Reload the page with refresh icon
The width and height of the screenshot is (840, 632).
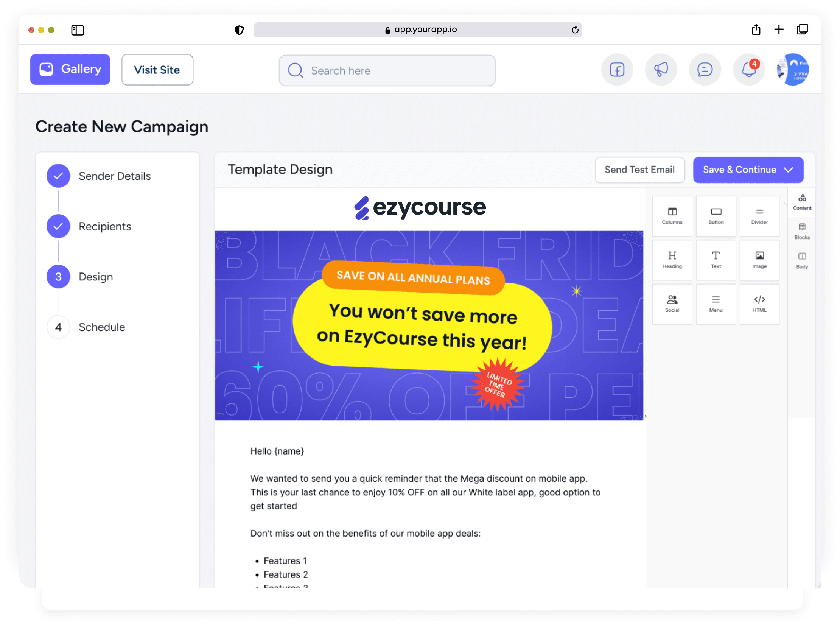(575, 30)
